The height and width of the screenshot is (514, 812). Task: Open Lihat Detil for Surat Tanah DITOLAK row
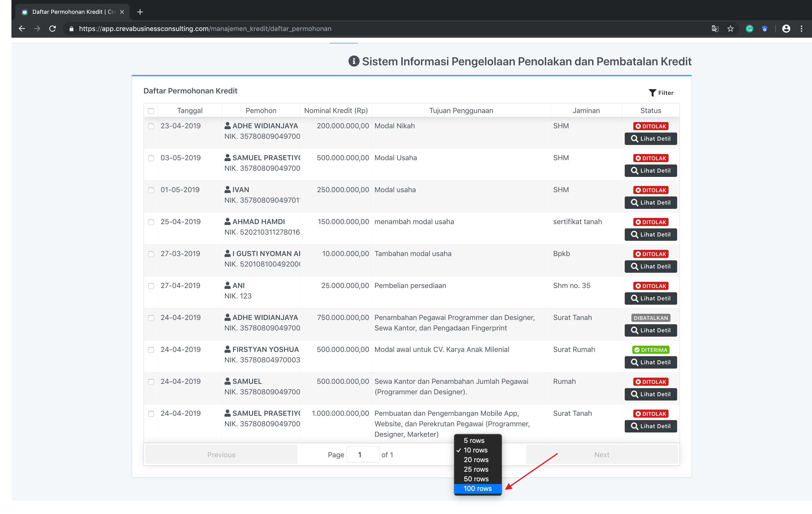650,426
